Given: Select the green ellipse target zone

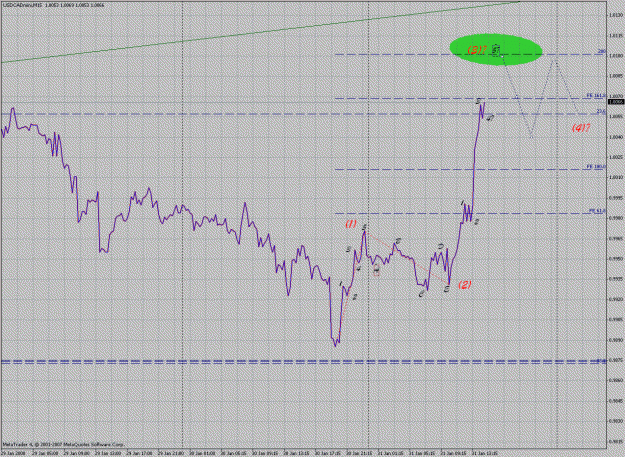Looking at the screenshot, I should pyautogui.click(x=496, y=49).
